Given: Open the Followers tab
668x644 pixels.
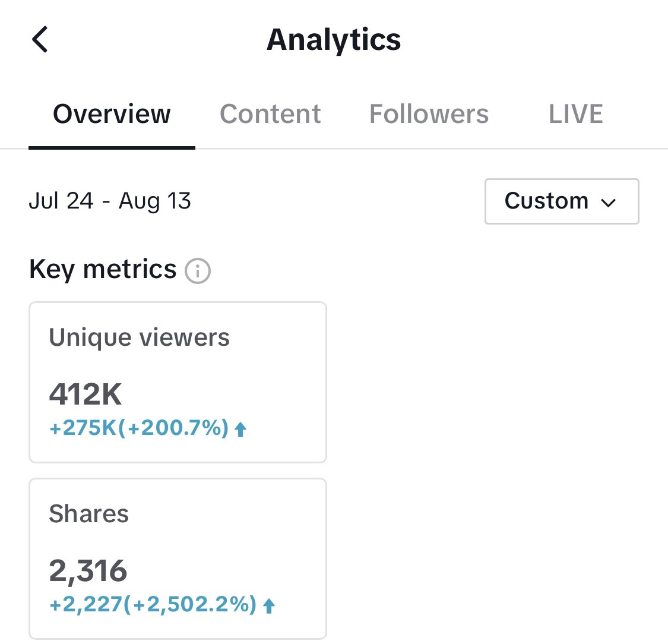Looking at the screenshot, I should click(x=429, y=114).
